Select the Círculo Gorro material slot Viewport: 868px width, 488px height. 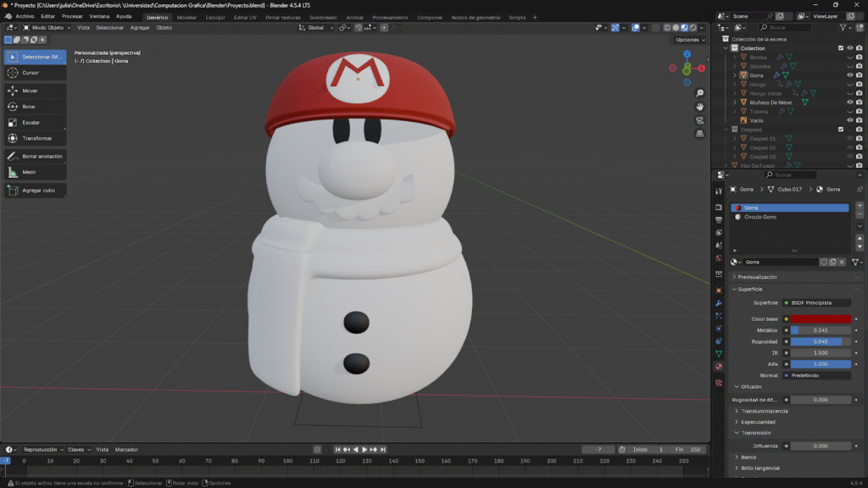pos(760,217)
